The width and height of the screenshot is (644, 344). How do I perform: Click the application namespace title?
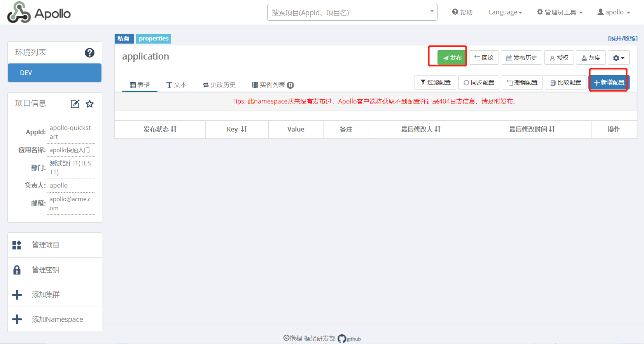pyautogui.click(x=145, y=56)
